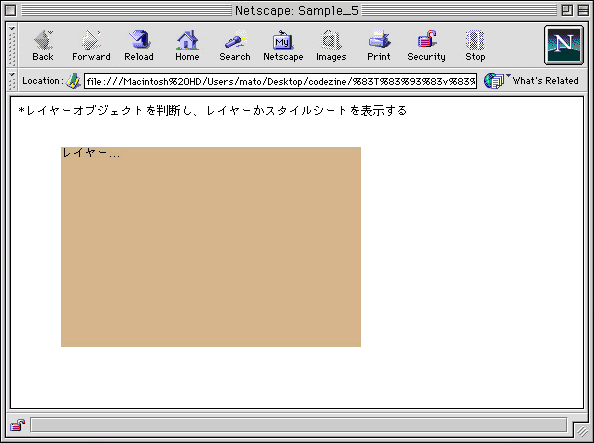Click the window resize grip corner
Screen dimensions: 594x443
[x=581, y=430]
